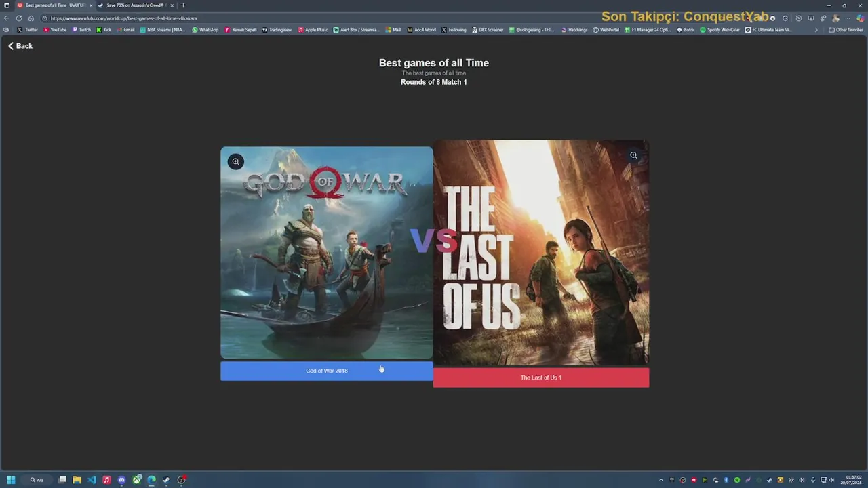
Task: Reload the current page
Action: 19,18
